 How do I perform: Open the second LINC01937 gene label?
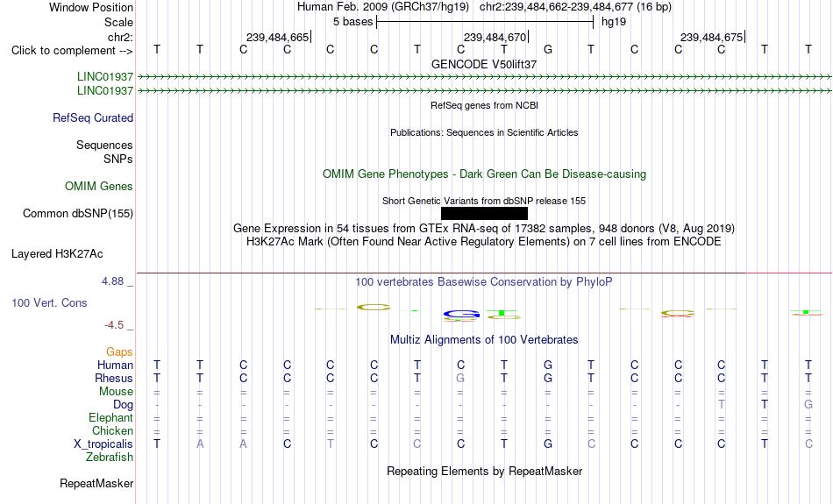click(x=105, y=91)
